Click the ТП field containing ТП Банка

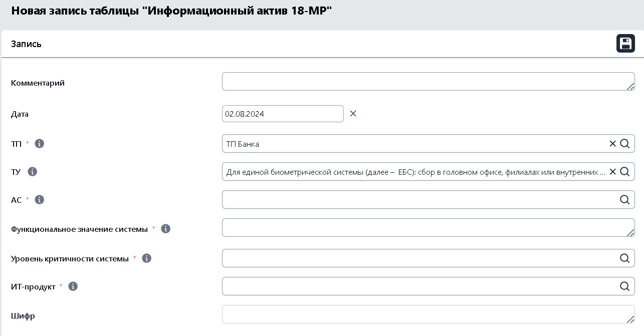point(428,144)
